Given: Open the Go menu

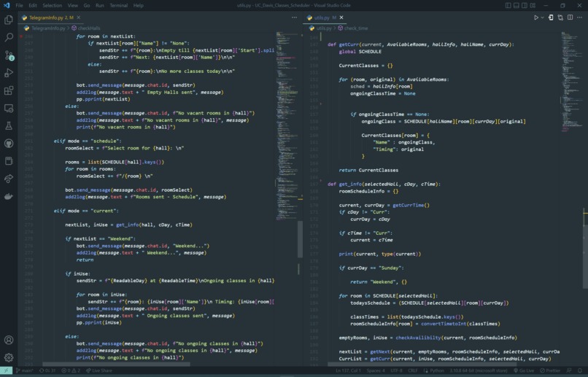Looking at the screenshot, I should (x=87, y=5).
